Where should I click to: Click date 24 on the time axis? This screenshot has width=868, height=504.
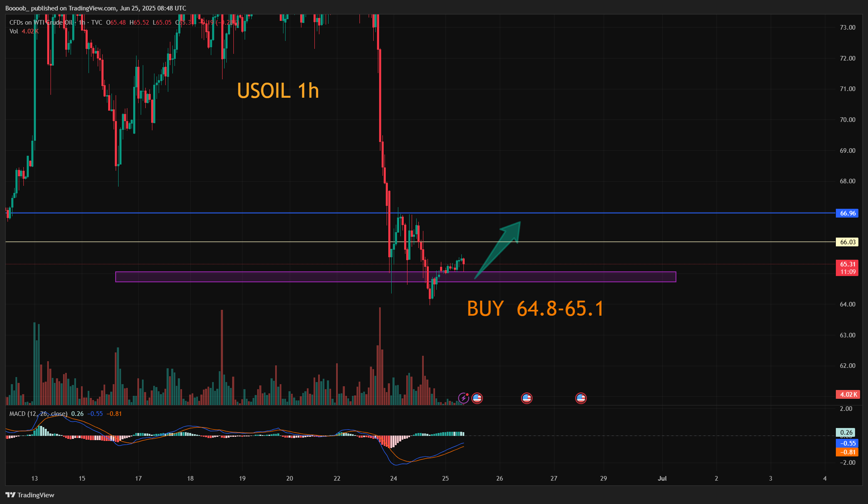(394, 479)
